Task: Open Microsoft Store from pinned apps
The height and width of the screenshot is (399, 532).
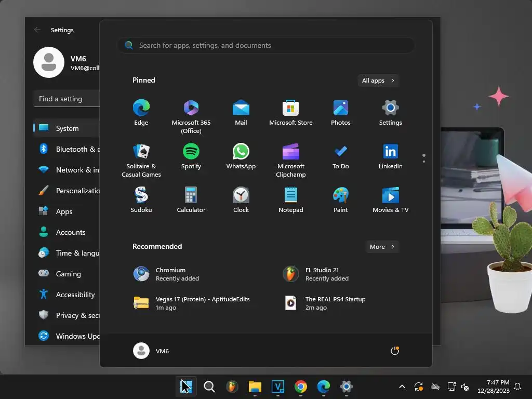Action: click(291, 113)
